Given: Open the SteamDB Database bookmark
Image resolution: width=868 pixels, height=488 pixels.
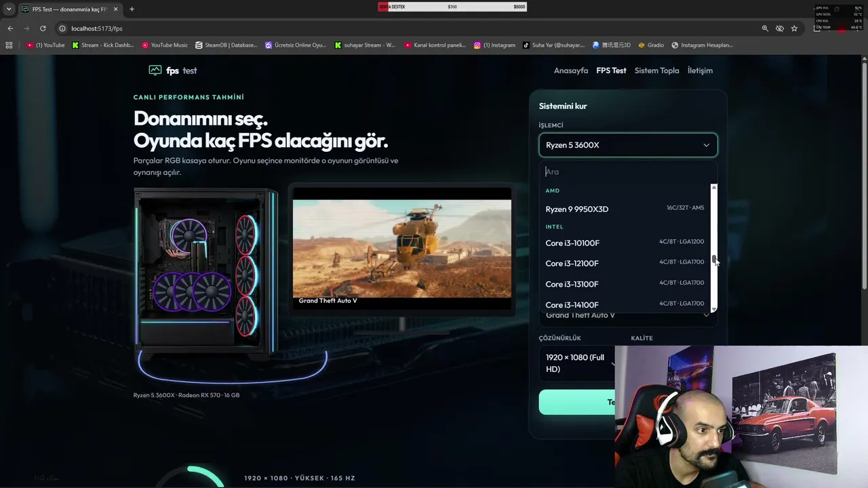Looking at the screenshot, I should pos(226,45).
